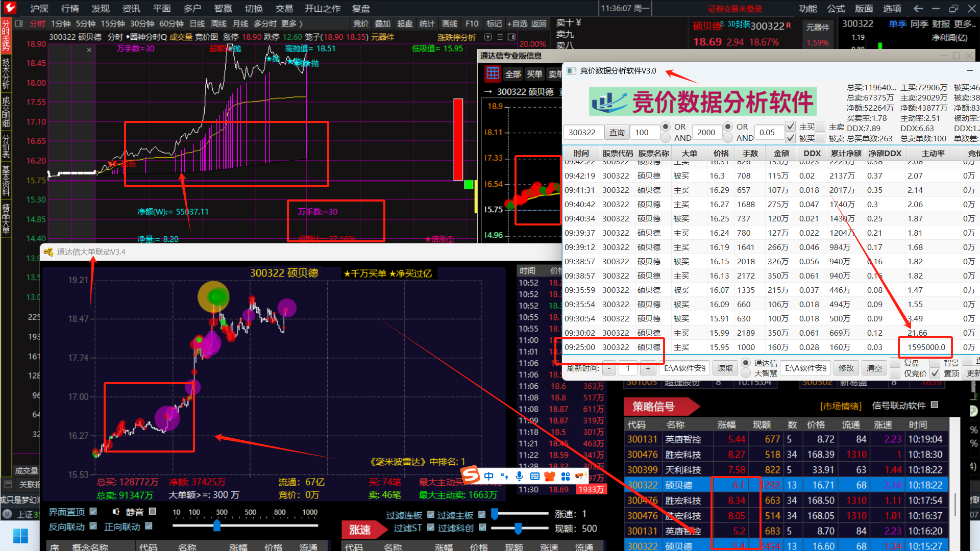Open the F10 company info

472,23
